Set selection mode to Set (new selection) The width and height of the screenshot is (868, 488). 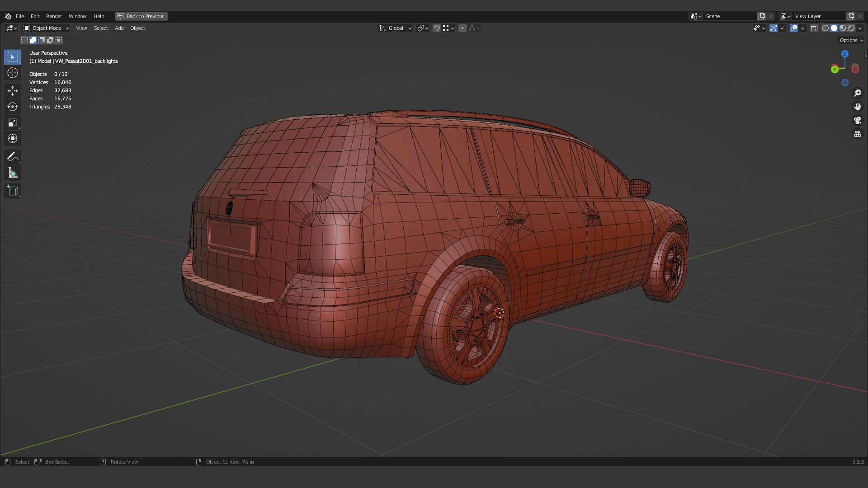pyautogui.click(x=24, y=40)
